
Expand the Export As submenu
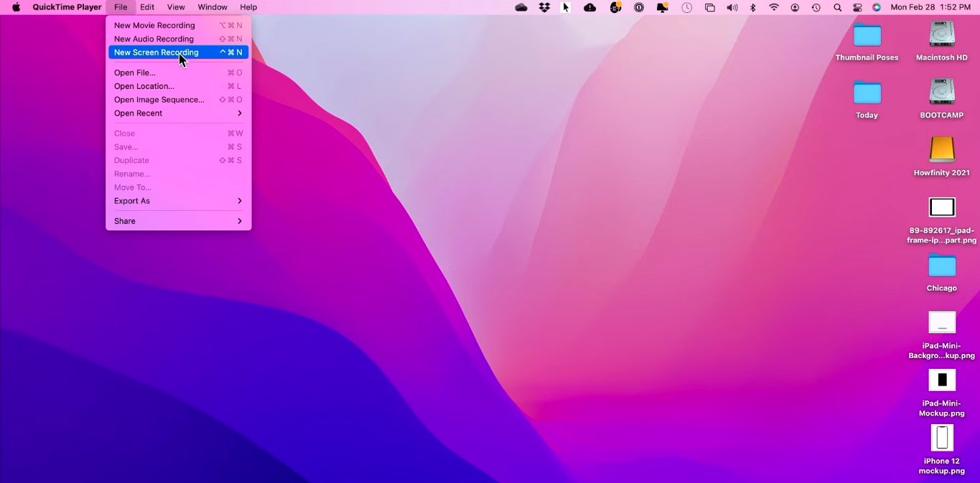pyautogui.click(x=178, y=201)
